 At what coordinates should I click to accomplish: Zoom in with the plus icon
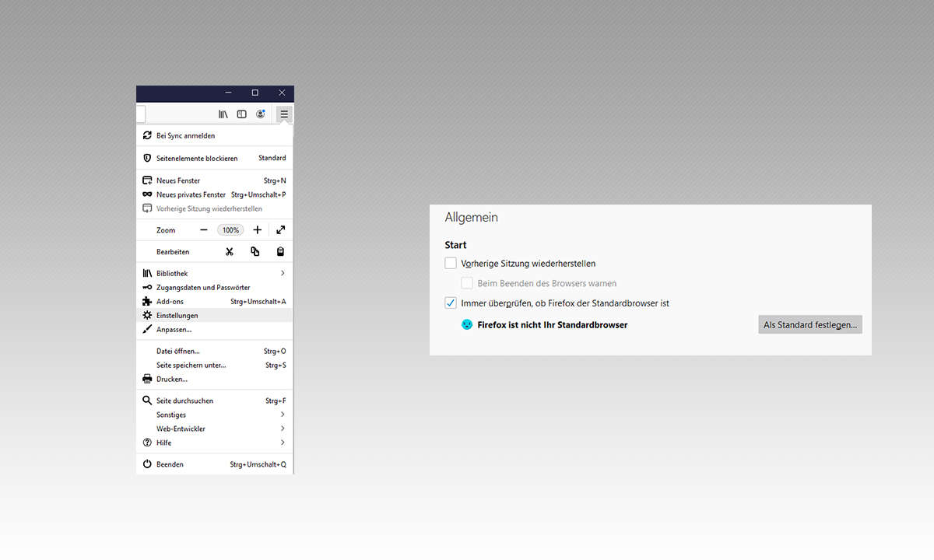(x=257, y=230)
